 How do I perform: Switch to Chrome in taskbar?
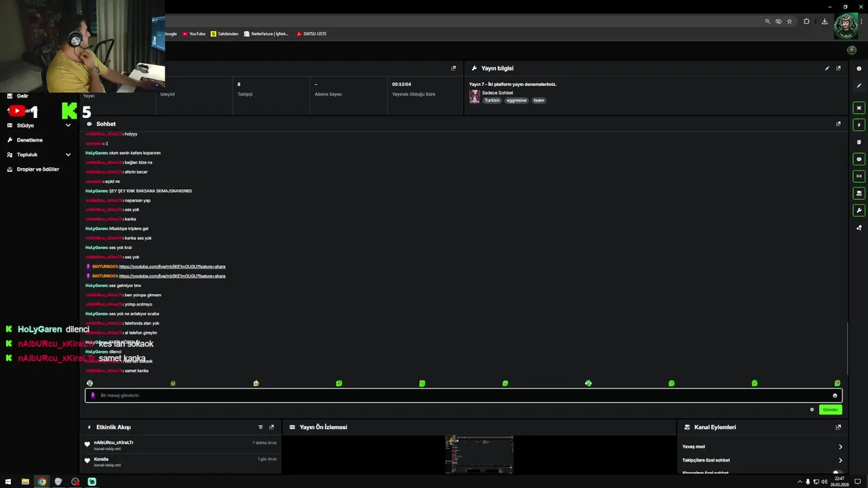42,482
